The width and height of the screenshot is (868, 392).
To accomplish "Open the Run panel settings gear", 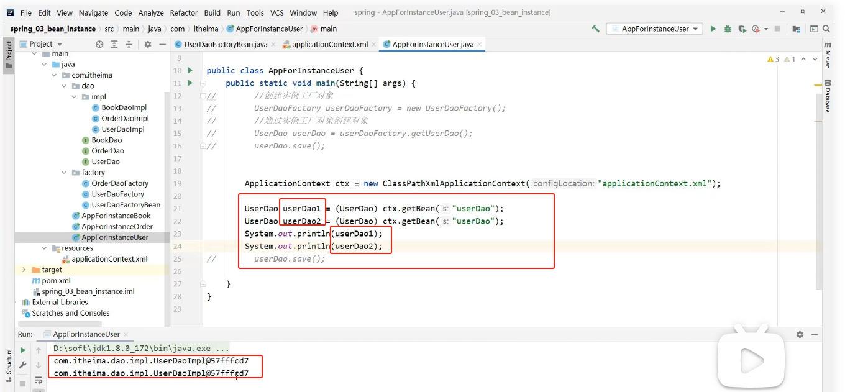I will coord(800,334).
